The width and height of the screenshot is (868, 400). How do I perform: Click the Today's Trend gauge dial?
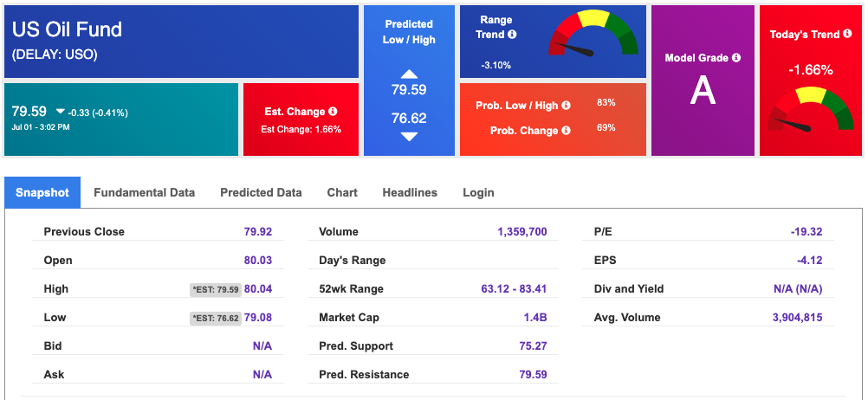coord(811,109)
